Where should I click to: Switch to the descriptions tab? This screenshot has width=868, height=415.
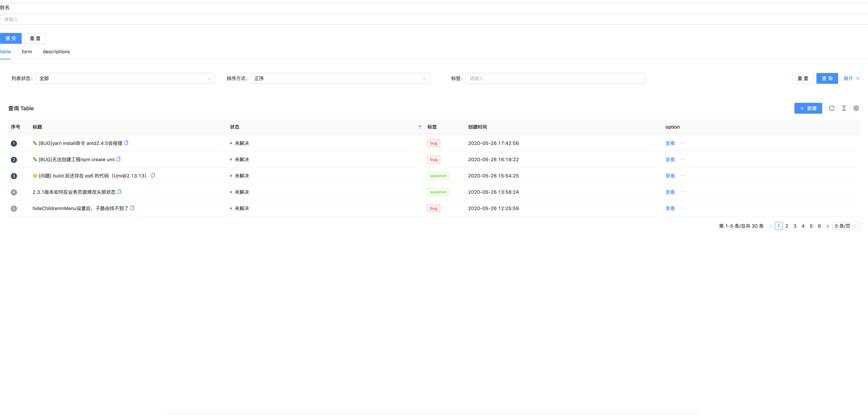[x=56, y=52]
